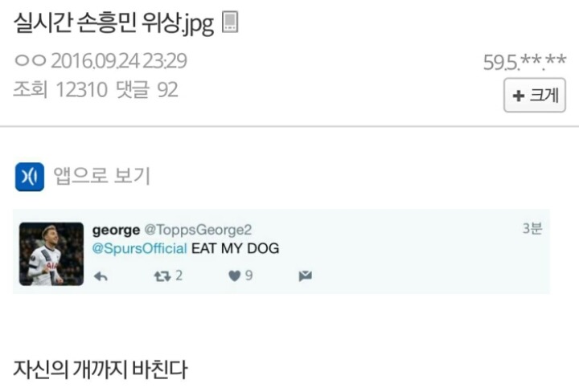Tap the blue app logo icon
The image size is (579, 392).
coord(30,176)
